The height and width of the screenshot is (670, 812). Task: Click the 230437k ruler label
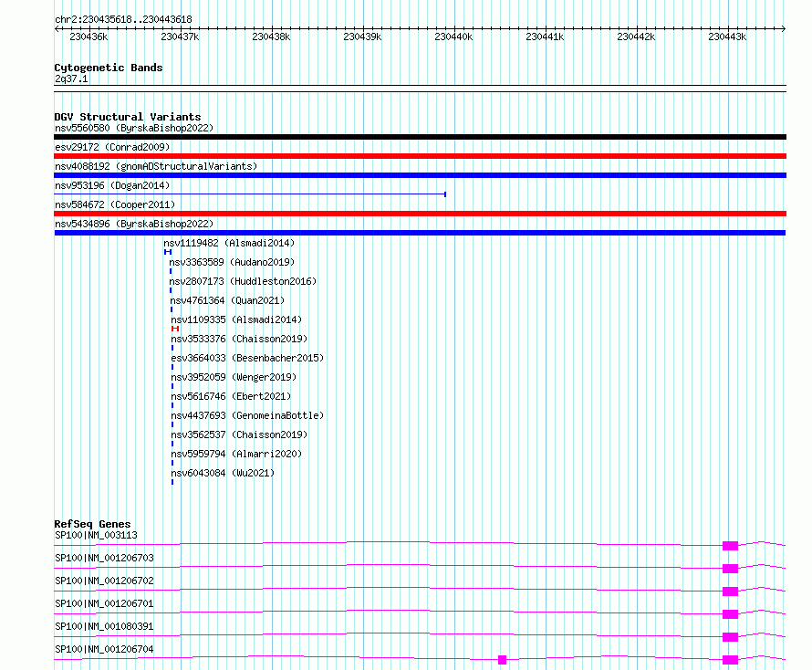coord(180,37)
